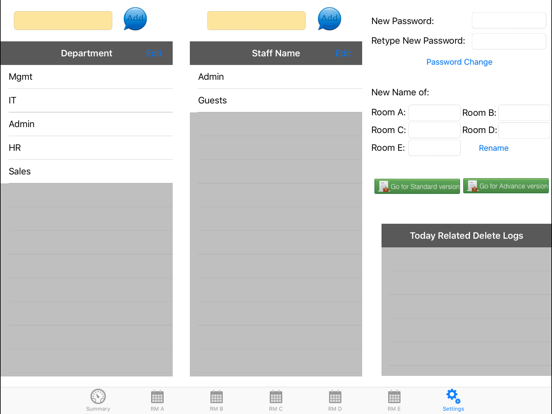
Task: Click the Room C name field
Action: pos(434,130)
